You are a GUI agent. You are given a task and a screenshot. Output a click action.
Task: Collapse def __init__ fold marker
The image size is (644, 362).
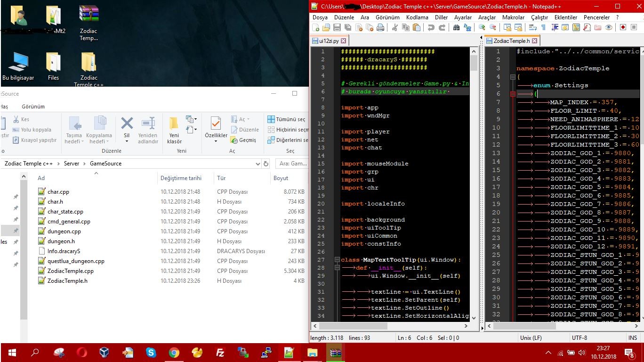tap(337, 268)
